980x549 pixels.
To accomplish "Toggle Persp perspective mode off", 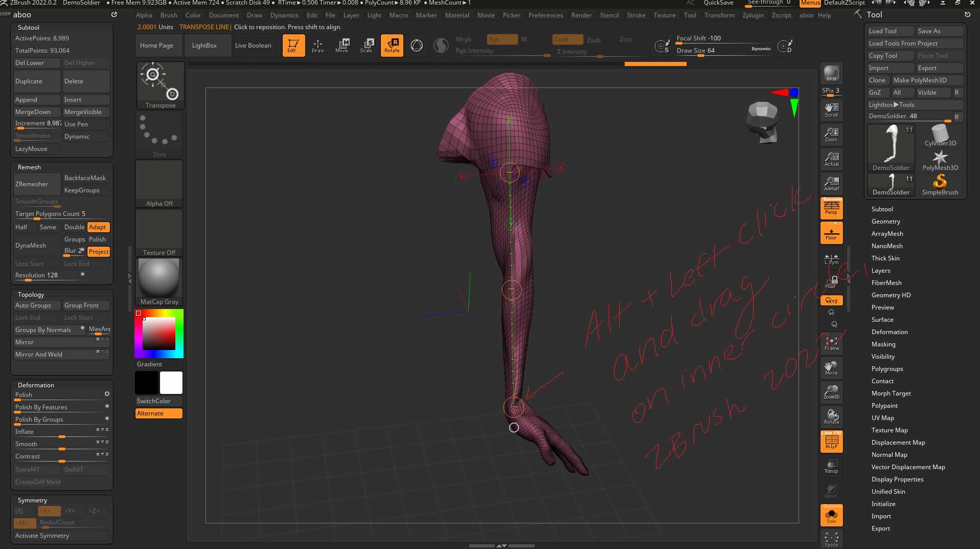I will click(831, 208).
